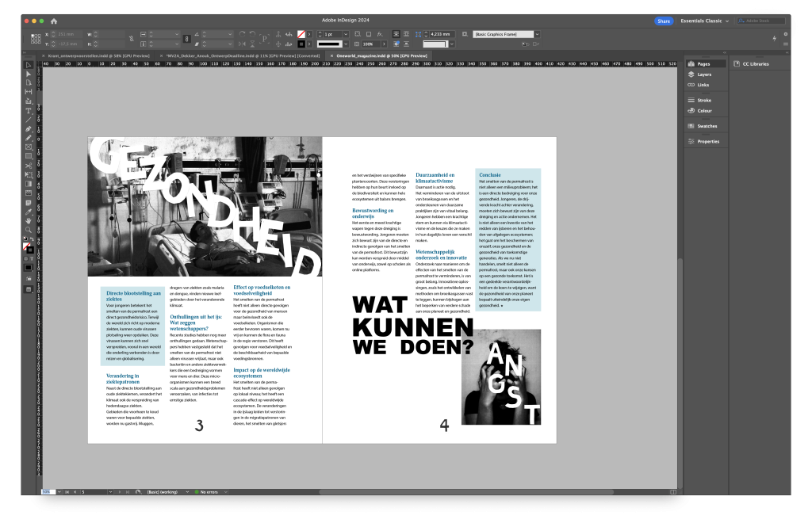Choose the Hand tool

click(x=29, y=221)
